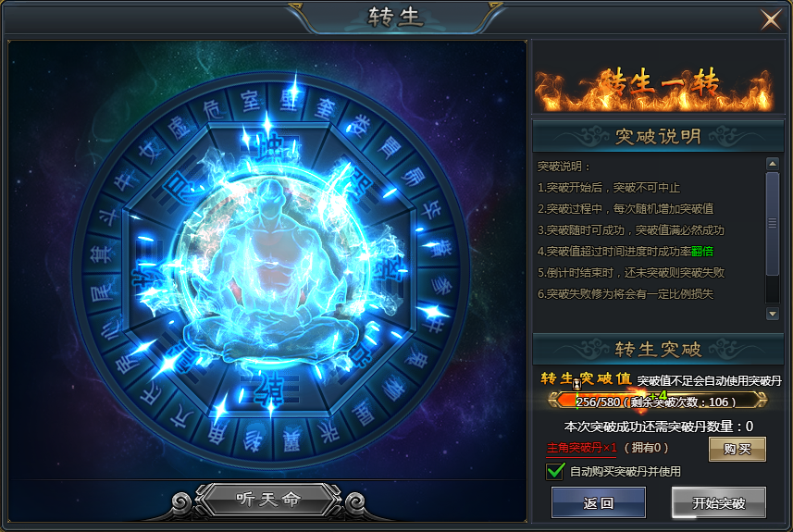
Task: Click the scrollbar thumb in the 突破说明 panel
Action: click(x=773, y=223)
